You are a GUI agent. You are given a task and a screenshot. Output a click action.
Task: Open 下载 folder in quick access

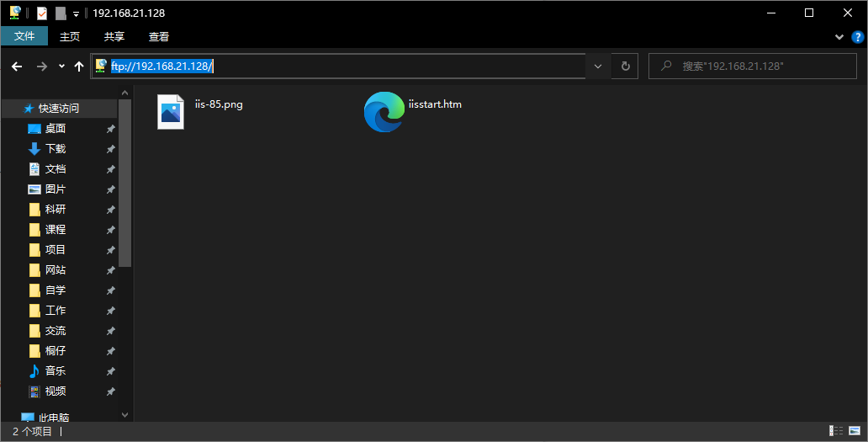point(55,149)
